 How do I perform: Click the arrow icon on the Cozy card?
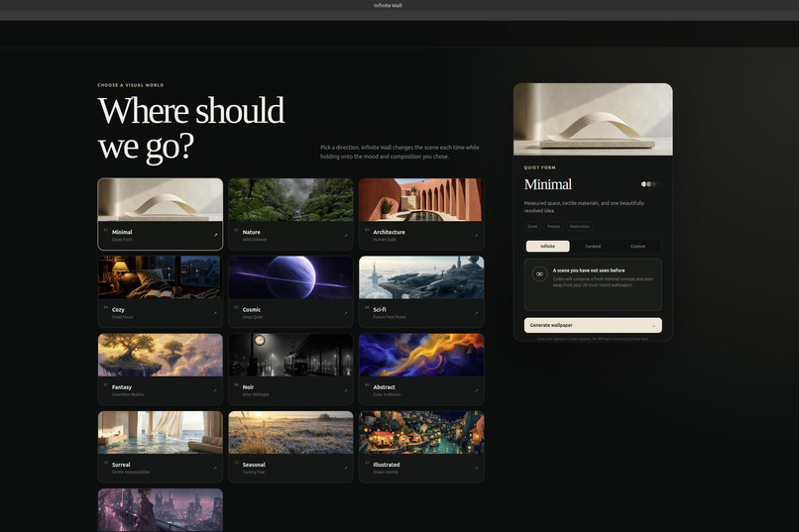coord(215,313)
